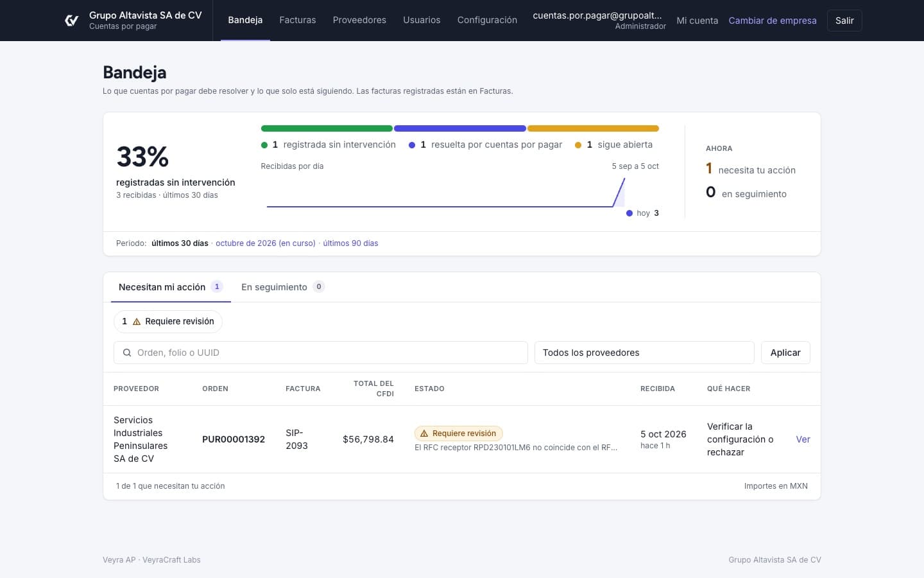Switch to the En seguimiento tab

283,287
